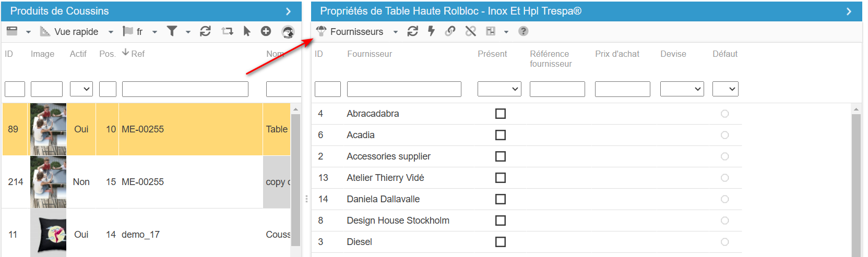Collapse the Produits de Coussins panel
868x257 pixels.
[288, 11]
